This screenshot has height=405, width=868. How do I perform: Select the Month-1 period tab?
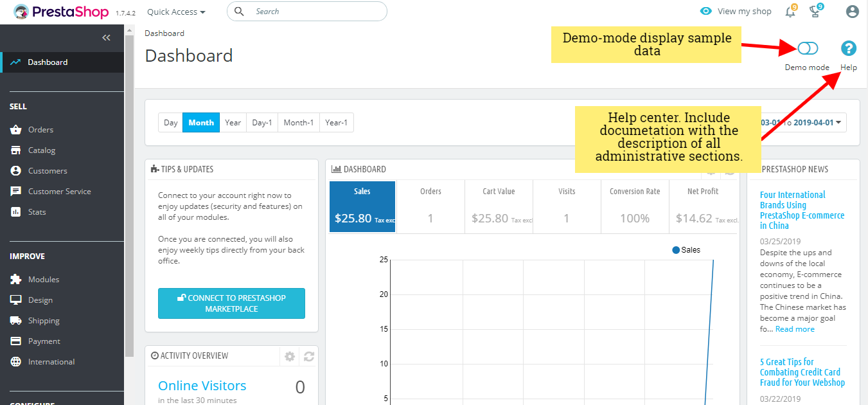pos(299,123)
